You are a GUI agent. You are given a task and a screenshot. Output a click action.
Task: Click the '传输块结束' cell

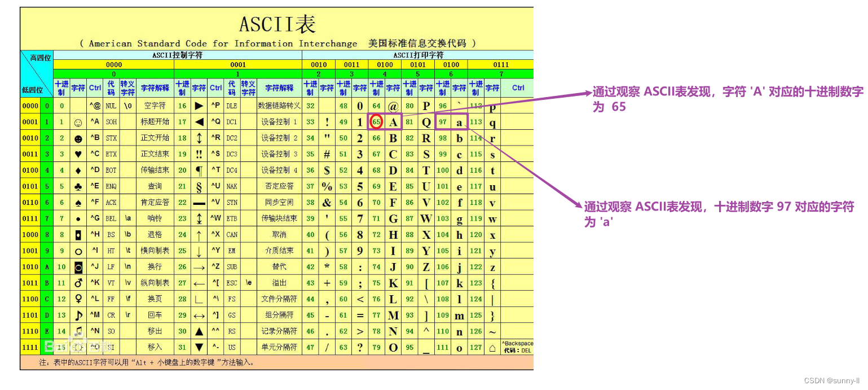pos(279,218)
